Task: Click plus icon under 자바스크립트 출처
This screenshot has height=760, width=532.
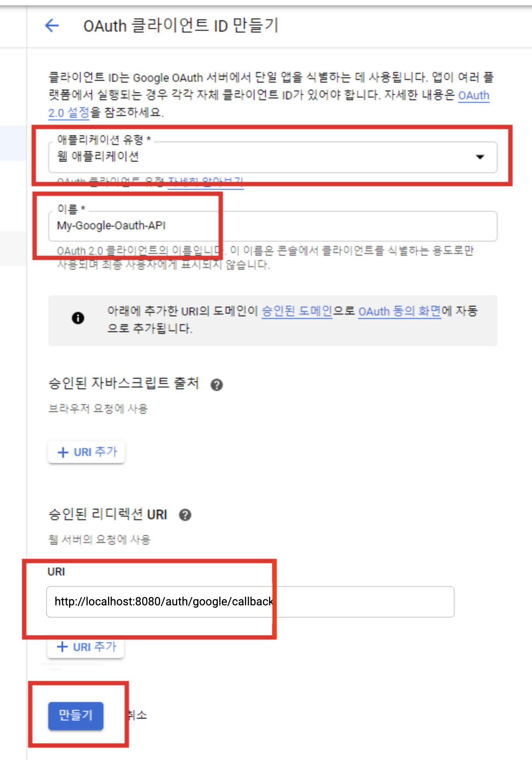Action: point(63,452)
